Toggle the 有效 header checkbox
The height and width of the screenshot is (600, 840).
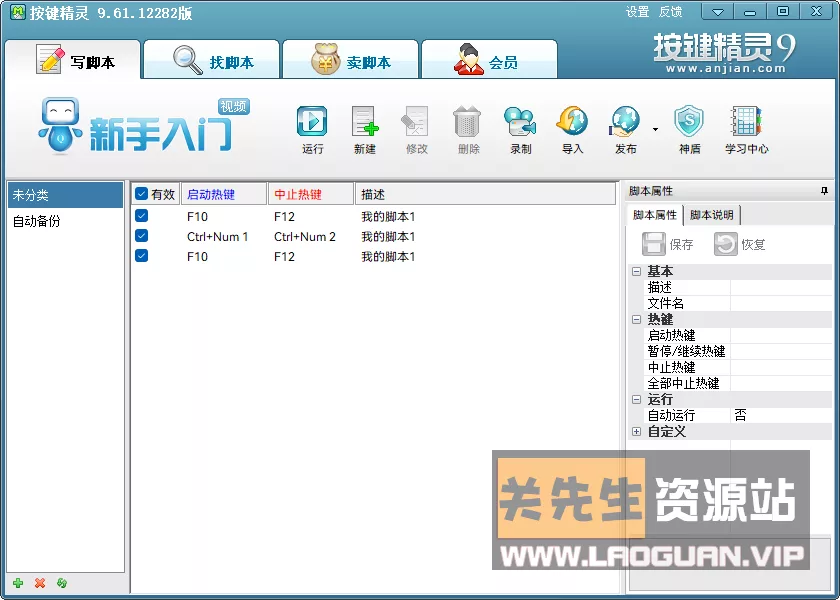point(139,193)
